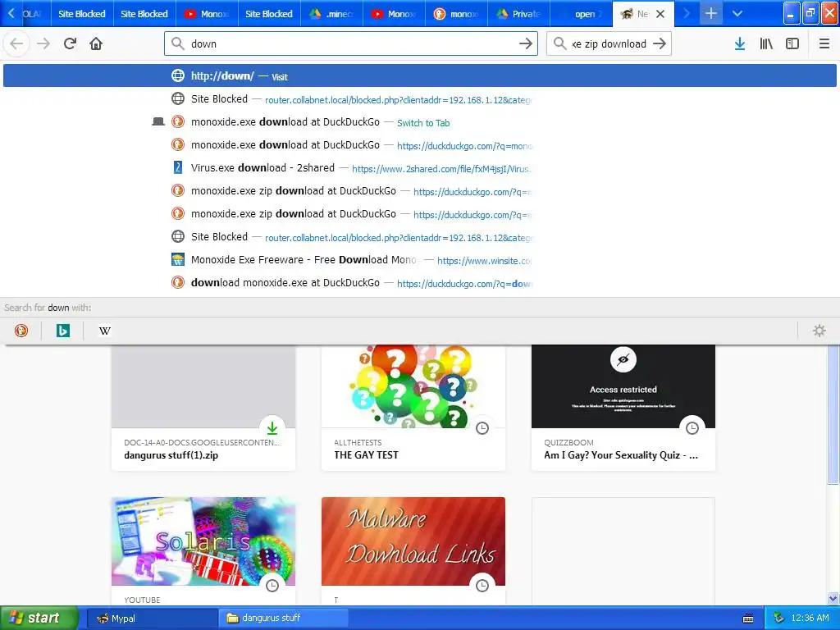This screenshot has width=840, height=630.
Task: Toggle the sidebar view icon
Action: (x=792, y=43)
